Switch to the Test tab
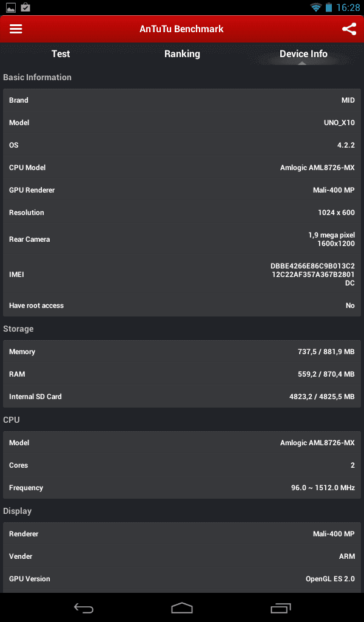The image size is (364, 622). pos(61,54)
